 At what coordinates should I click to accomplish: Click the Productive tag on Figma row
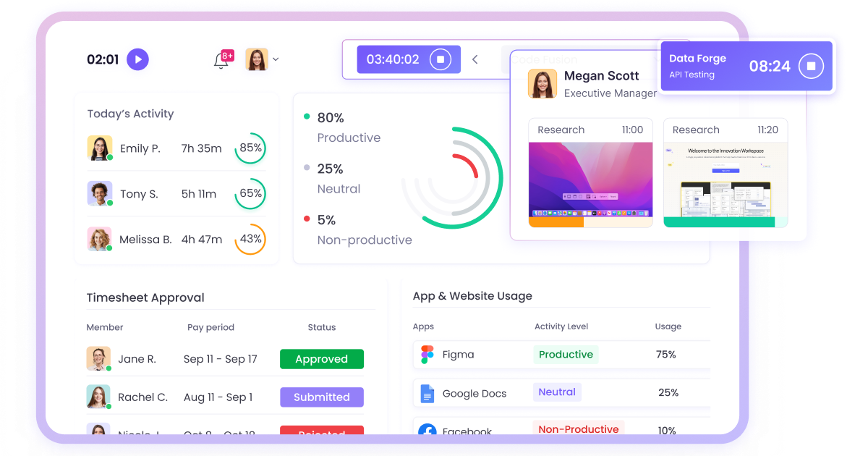pyautogui.click(x=566, y=354)
